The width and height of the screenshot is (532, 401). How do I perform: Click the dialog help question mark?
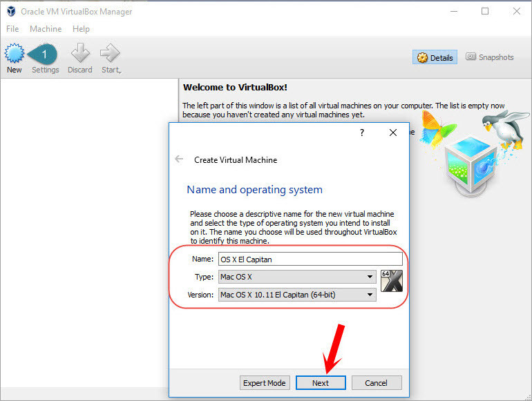pos(362,133)
